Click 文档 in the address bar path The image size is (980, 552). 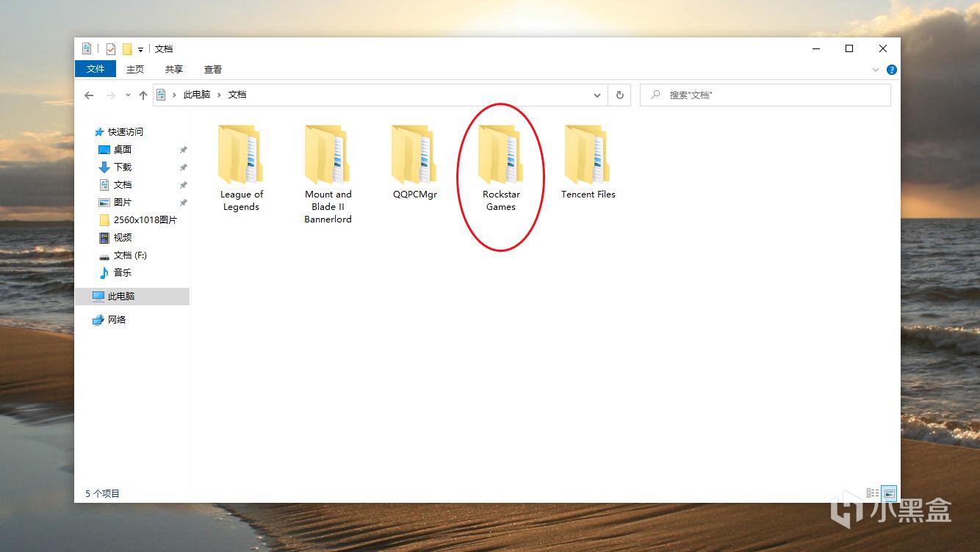(x=237, y=95)
